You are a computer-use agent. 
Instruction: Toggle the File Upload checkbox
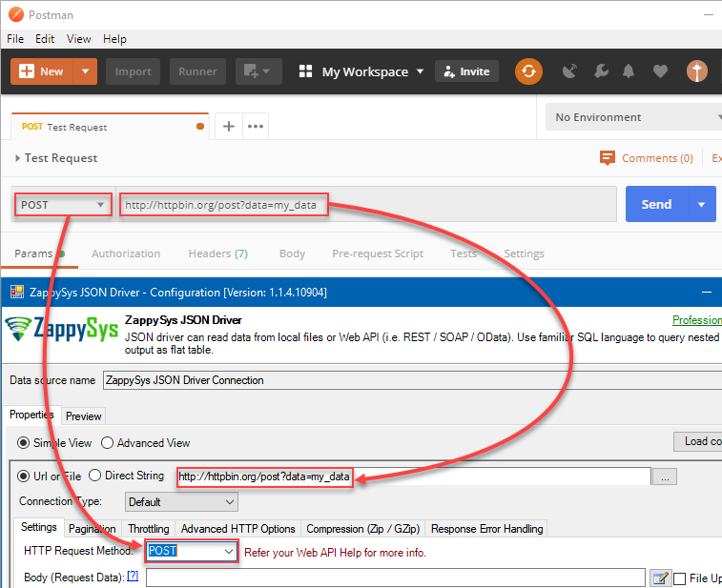coord(680,578)
